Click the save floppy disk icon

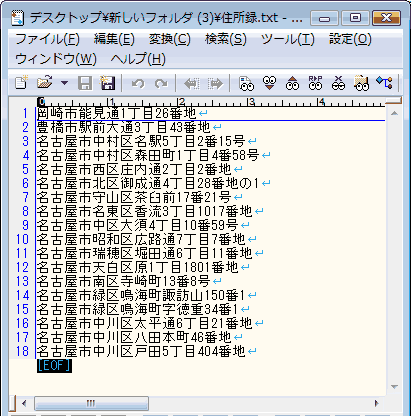pos(85,83)
